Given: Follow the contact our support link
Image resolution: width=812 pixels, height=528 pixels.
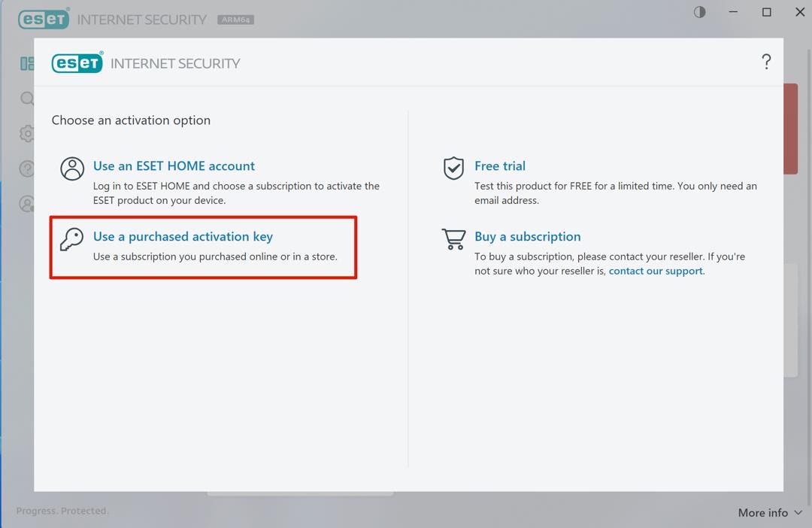Looking at the screenshot, I should pyautogui.click(x=656, y=271).
